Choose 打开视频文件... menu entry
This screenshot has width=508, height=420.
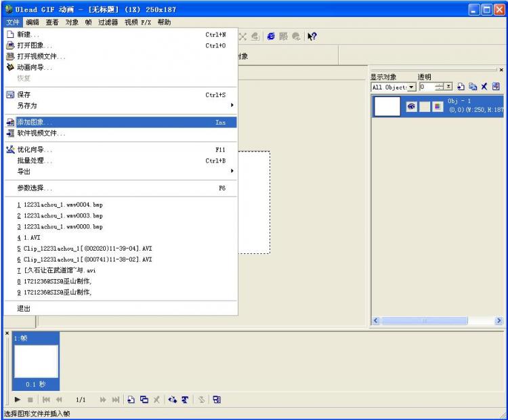(121, 56)
